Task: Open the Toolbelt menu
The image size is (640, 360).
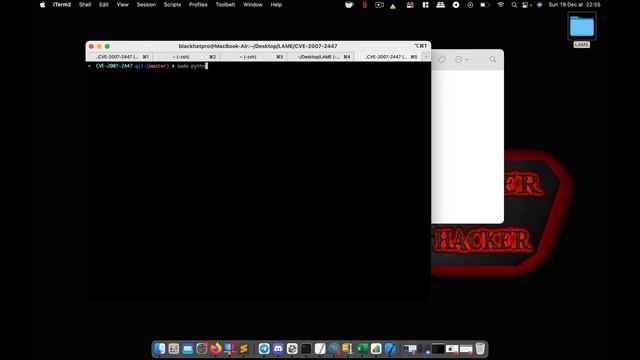Action: pos(225,5)
